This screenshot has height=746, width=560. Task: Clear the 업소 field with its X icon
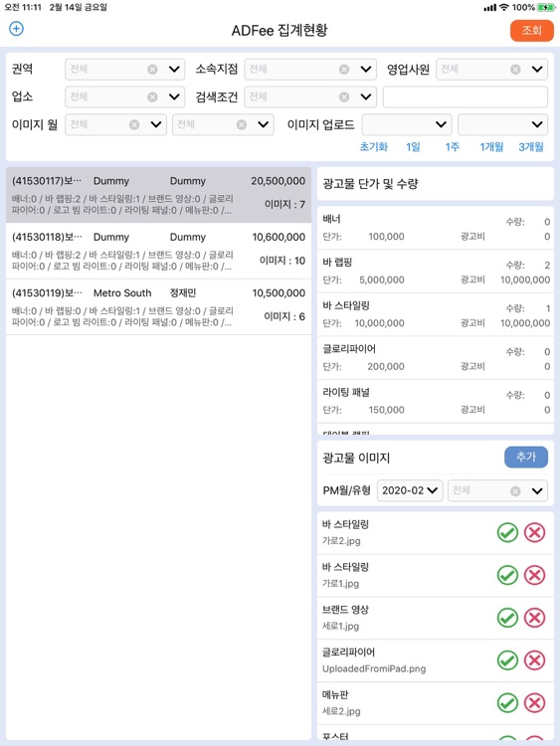(152, 97)
